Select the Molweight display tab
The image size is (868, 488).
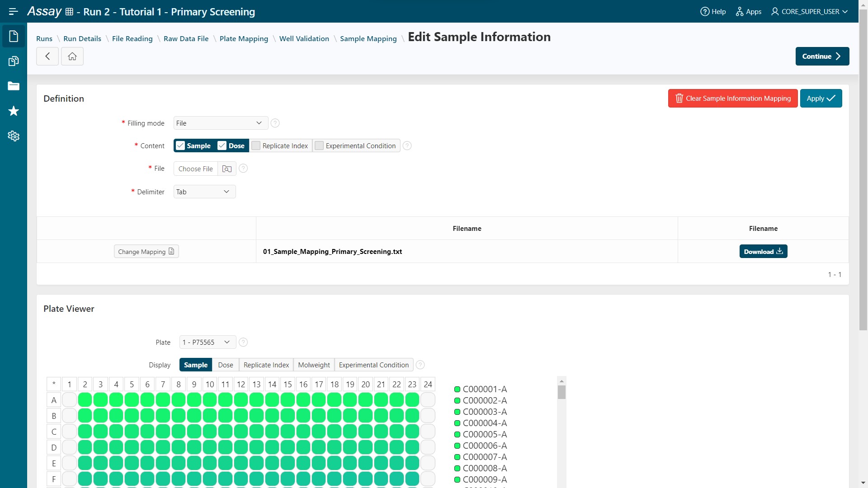click(x=314, y=365)
